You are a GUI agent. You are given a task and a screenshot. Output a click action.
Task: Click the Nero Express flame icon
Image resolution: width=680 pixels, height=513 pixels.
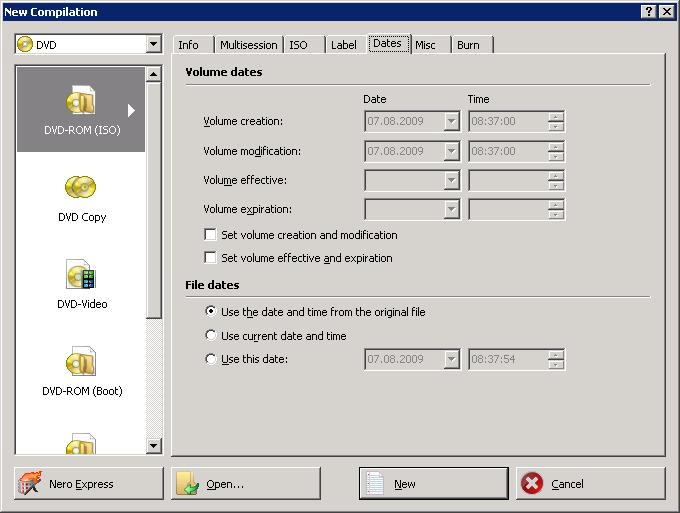click(29, 483)
